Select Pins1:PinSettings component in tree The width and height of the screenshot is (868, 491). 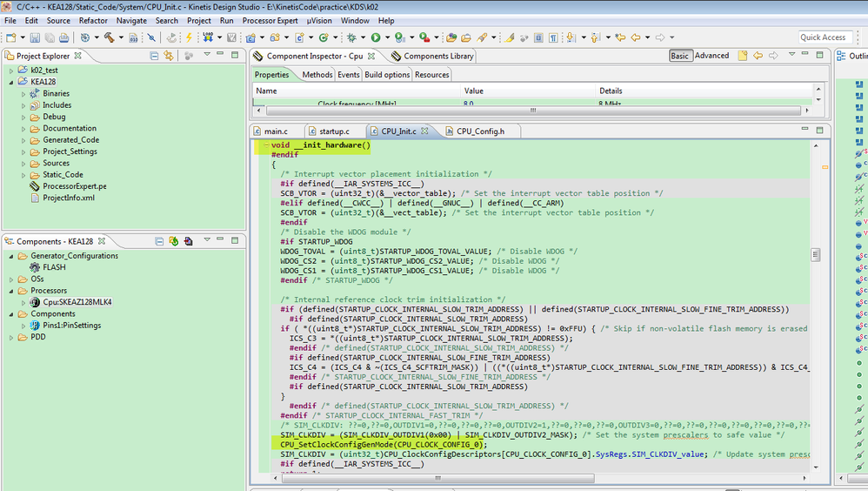click(71, 326)
